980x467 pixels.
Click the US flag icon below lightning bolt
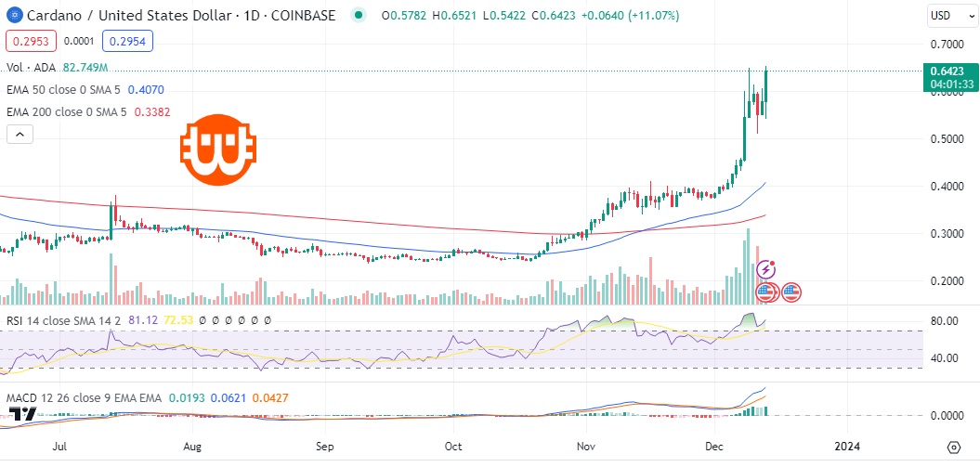[766, 292]
